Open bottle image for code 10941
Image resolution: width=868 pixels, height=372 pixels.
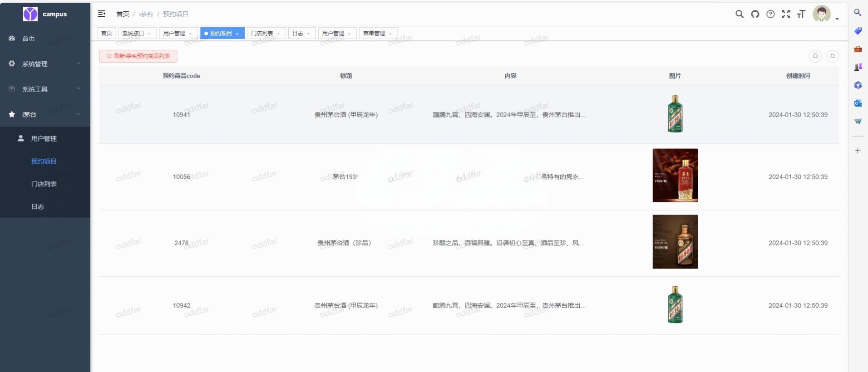pyautogui.click(x=675, y=114)
